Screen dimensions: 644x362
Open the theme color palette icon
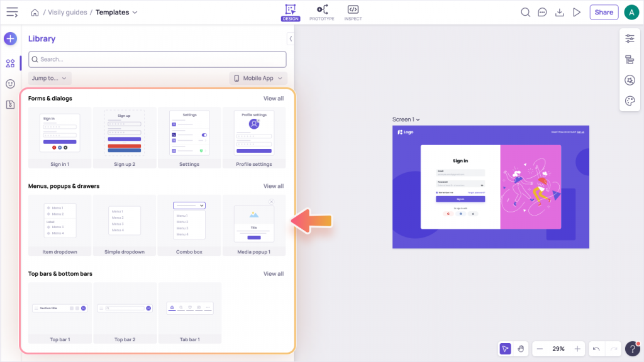pos(630,101)
